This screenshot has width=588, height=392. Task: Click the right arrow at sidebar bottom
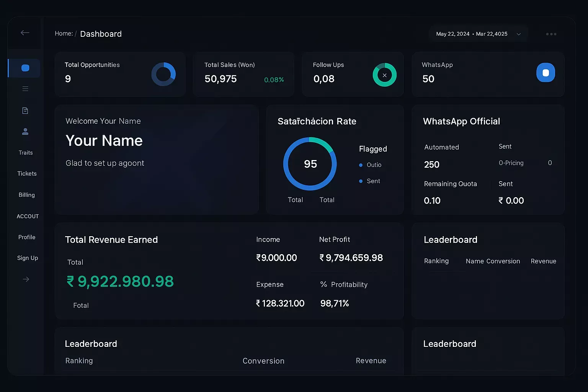tap(26, 279)
